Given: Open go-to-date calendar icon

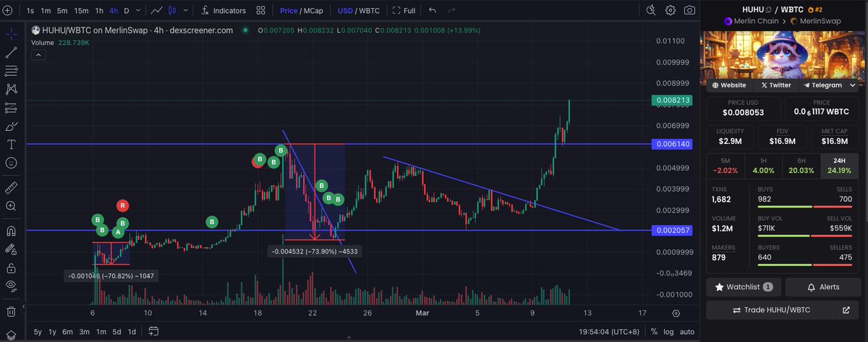Looking at the screenshot, I should pyautogui.click(x=153, y=332).
